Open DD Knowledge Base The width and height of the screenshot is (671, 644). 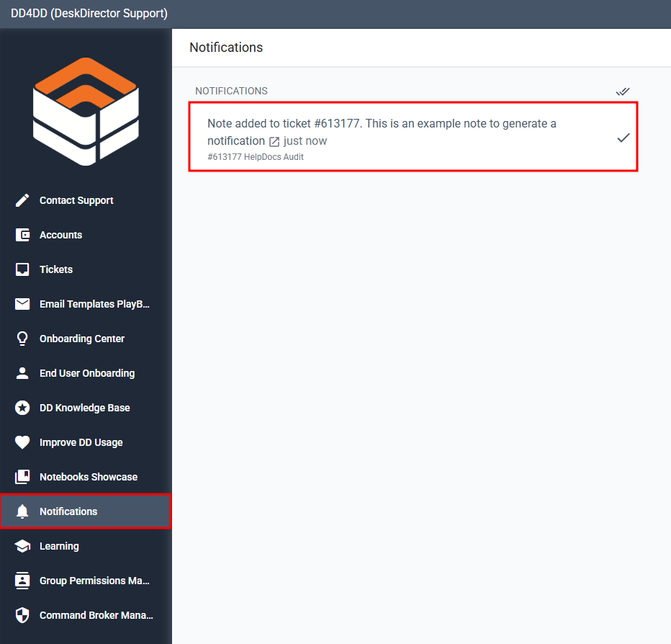tap(86, 408)
